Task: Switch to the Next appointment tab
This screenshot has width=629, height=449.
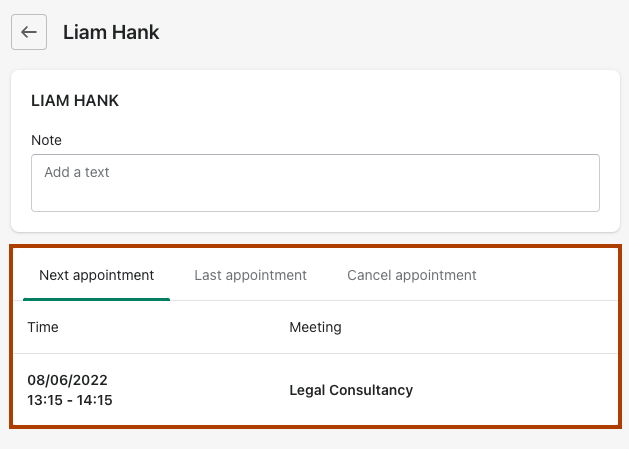Action: click(96, 275)
